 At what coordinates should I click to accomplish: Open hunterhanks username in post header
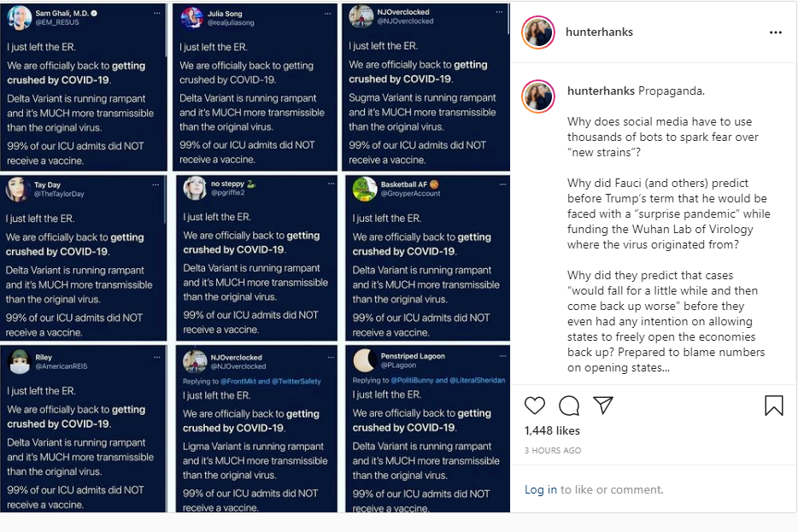tap(599, 32)
